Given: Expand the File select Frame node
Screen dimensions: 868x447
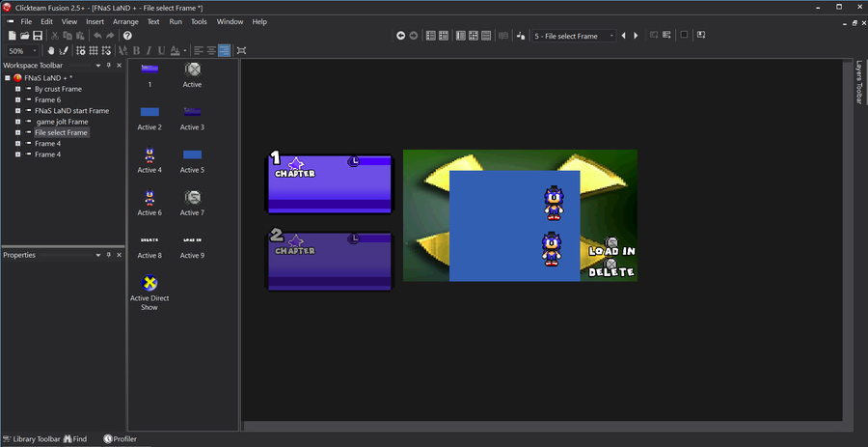Looking at the screenshot, I should coord(17,132).
